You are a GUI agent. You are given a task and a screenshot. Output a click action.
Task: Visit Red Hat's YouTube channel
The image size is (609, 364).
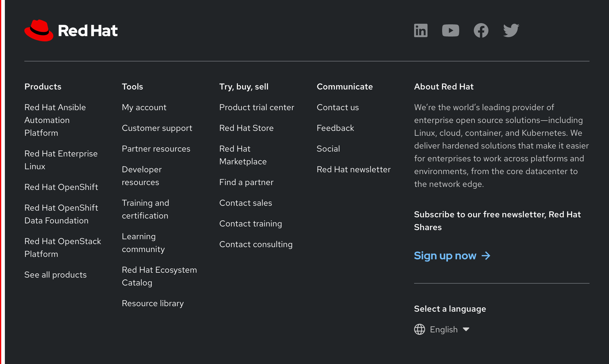point(451,30)
